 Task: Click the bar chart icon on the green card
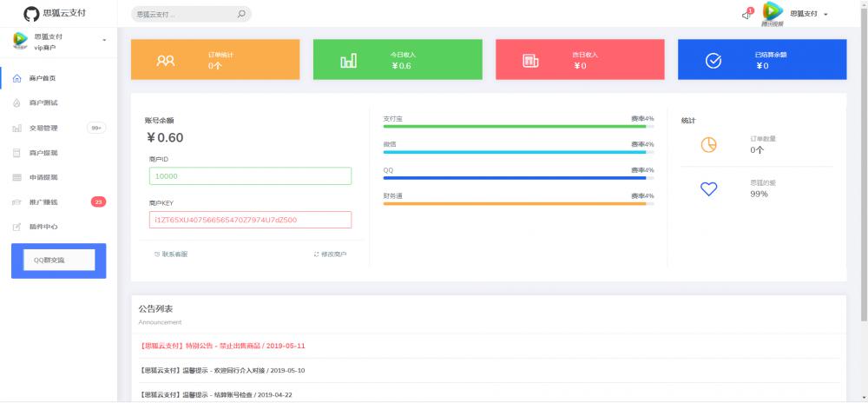tap(348, 60)
